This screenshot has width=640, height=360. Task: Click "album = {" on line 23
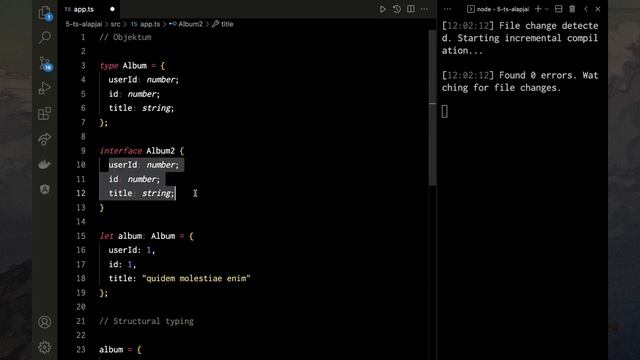pyautogui.click(x=120, y=349)
